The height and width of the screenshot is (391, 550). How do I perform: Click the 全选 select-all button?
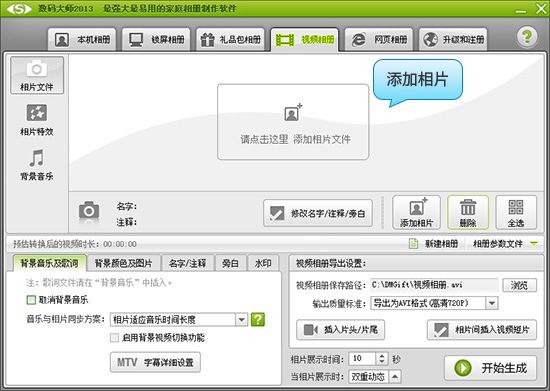pos(516,213)
